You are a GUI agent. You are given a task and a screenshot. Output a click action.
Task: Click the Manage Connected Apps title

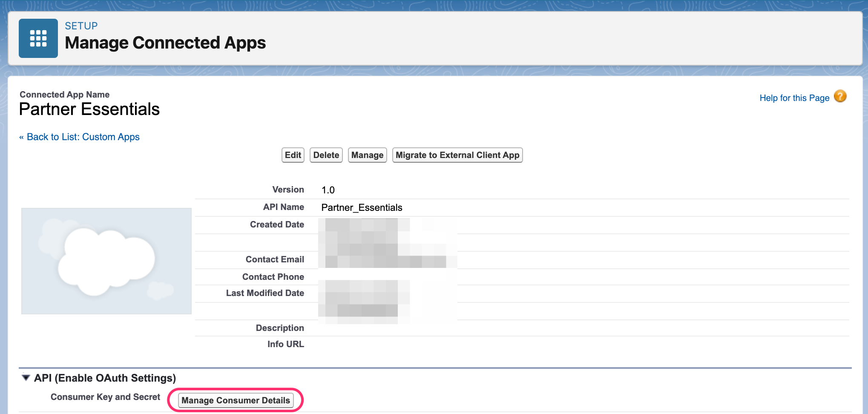tap(165, 43)
